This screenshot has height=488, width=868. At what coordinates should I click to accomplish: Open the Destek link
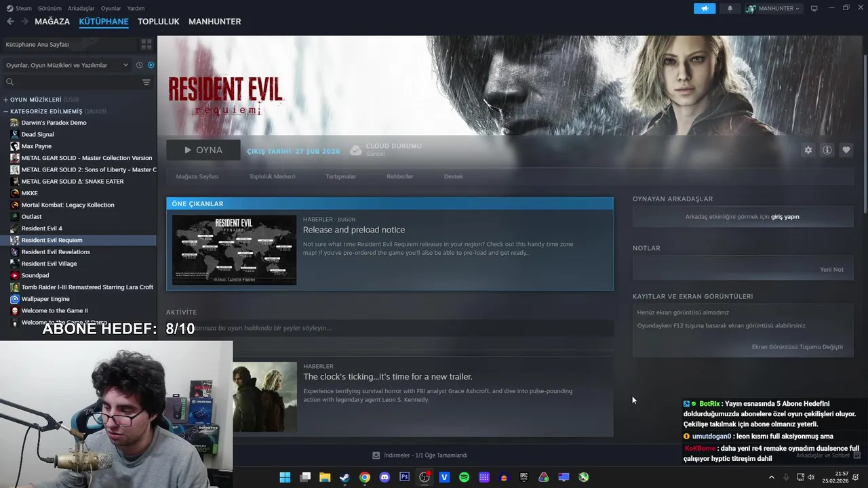click(x=454, y=176)
